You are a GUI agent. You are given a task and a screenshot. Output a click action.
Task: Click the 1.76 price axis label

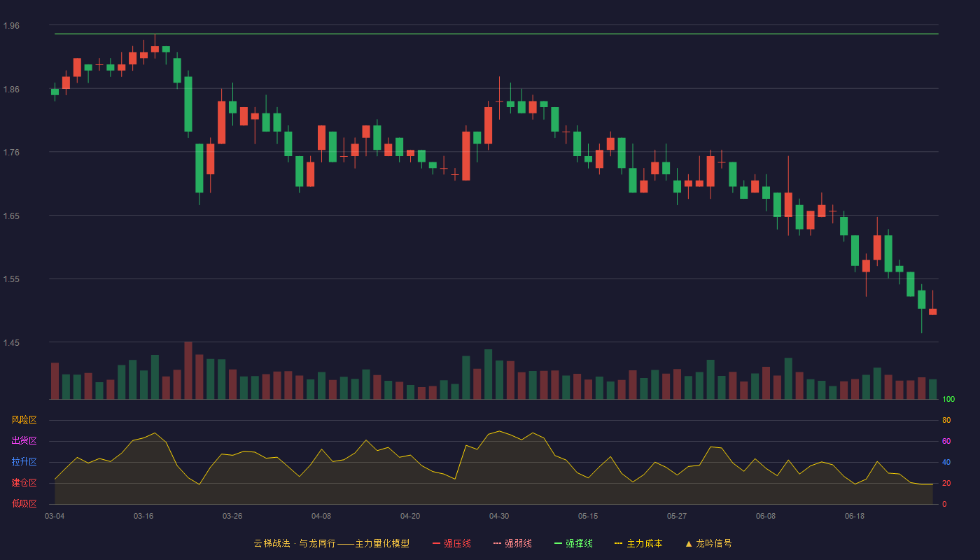click(x=11, y=153)
